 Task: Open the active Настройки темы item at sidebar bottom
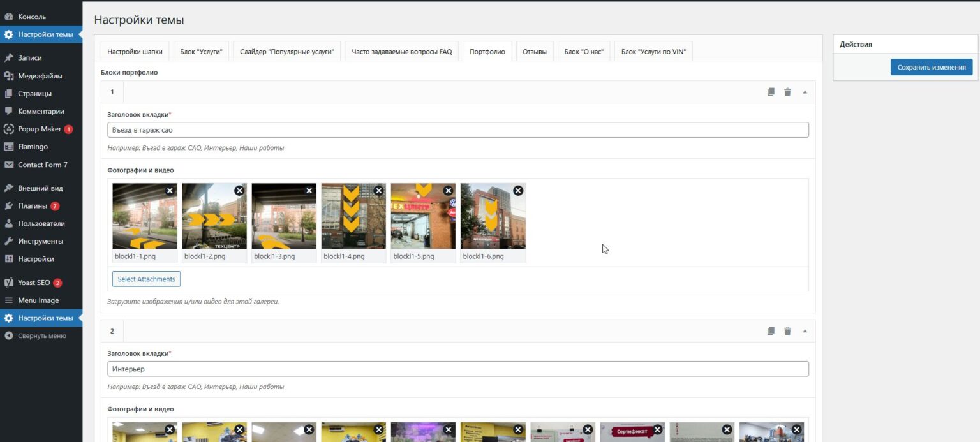[x=41, y=318]
